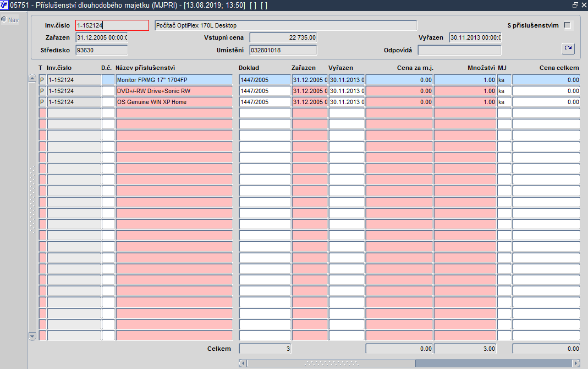Image resolution: width=588 pixels, height=369 pixels.
Task: Click the Množství column header
Action: tap(481, 68)
